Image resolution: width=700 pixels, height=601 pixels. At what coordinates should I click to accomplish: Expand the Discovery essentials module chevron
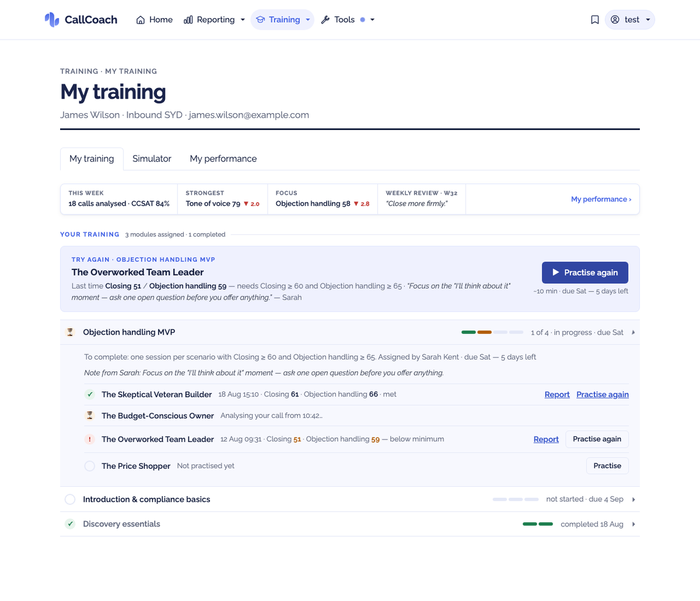(x=633, y=524)
